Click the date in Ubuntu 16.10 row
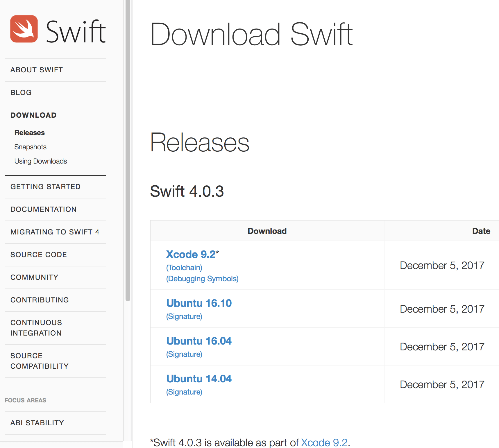This screenshot has width=499, height=448. tap(442, 309)
